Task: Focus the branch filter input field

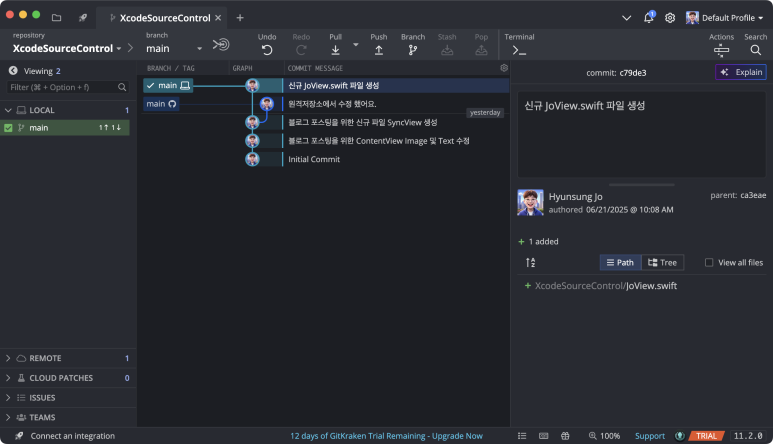Action: pos(68,87)
